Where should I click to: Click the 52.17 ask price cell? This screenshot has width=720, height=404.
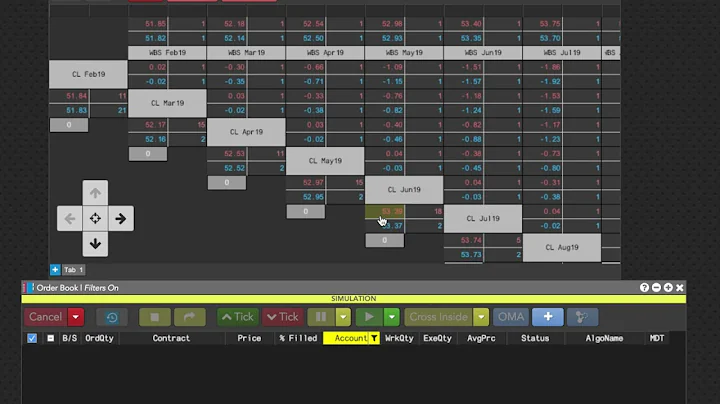148,125
